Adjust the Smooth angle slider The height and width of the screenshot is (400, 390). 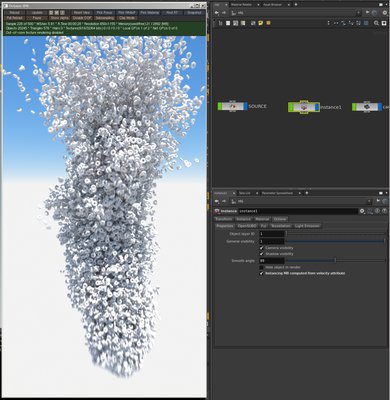pyautogui.click(x=335, y=261)
